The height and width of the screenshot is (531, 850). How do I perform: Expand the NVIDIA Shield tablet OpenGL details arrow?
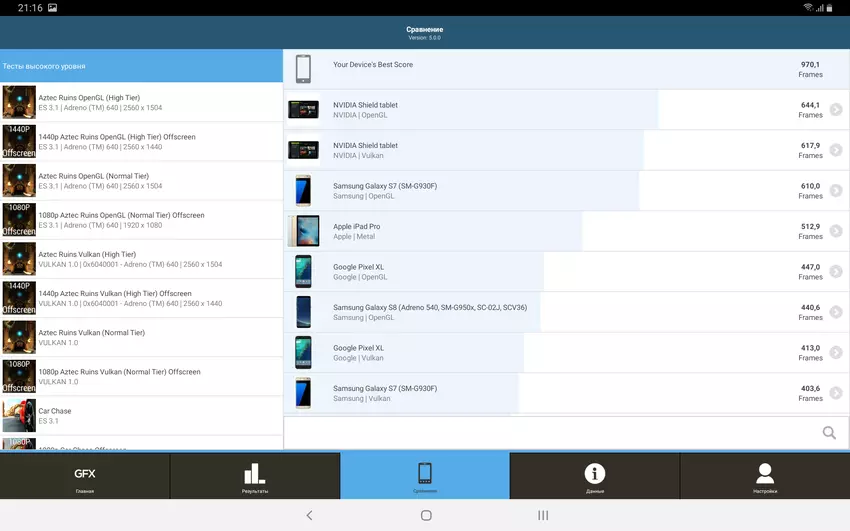[x=836, y=110]
